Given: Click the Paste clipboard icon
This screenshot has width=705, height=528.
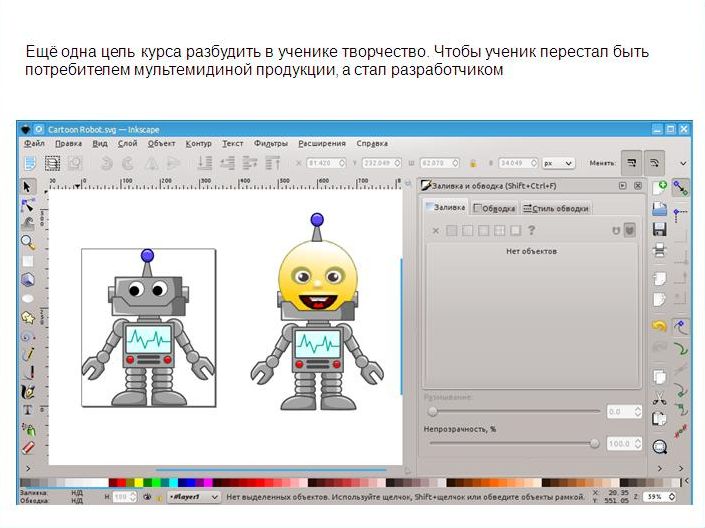Looking at the screenshot, I should [660, 419].
